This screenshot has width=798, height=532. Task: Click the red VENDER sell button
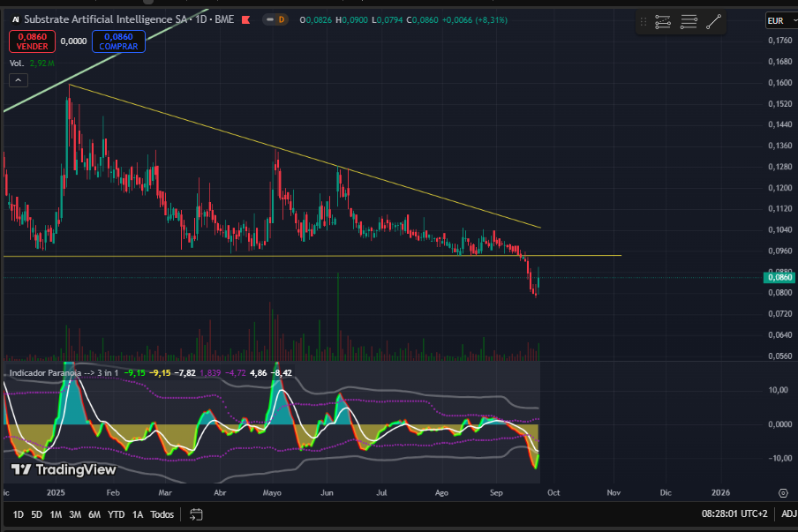click(x=32, y=41)
